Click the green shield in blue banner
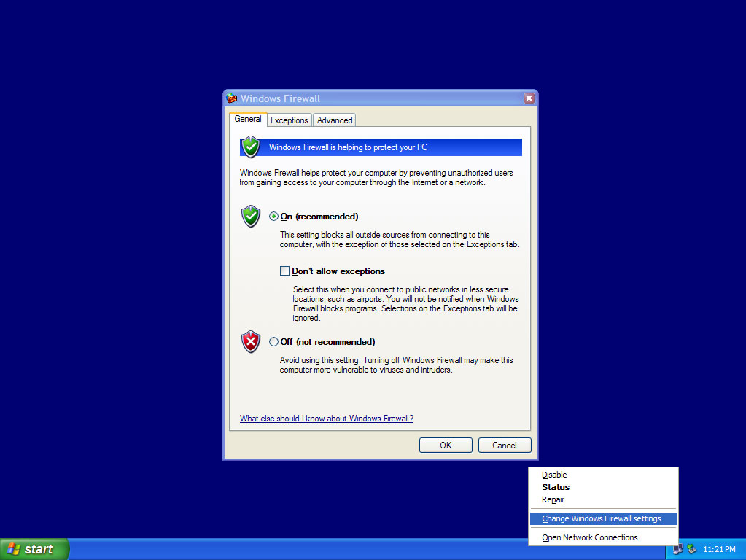This screenshot has height=560, width=746. (251, 147)
